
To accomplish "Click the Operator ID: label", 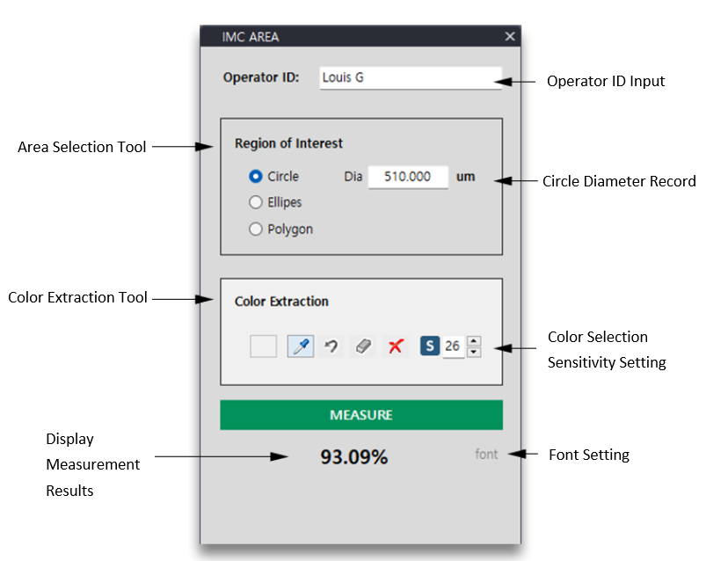I will click(261, 77).
